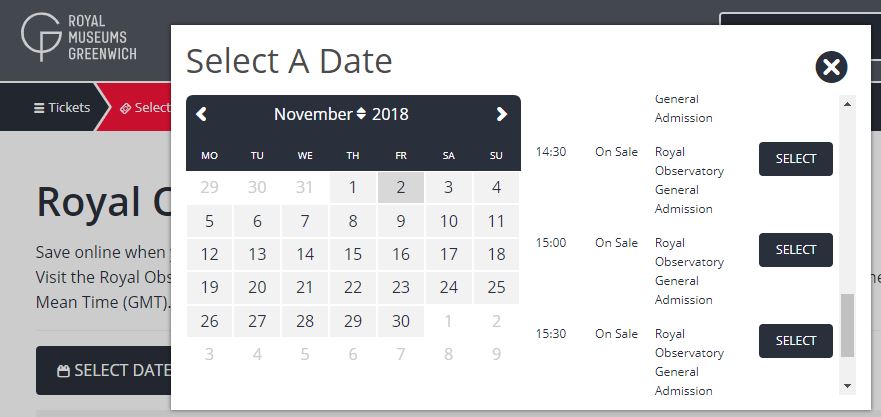Go to previous month in calendar
This screenshot has width=881, height=417.
coord(202,114)
